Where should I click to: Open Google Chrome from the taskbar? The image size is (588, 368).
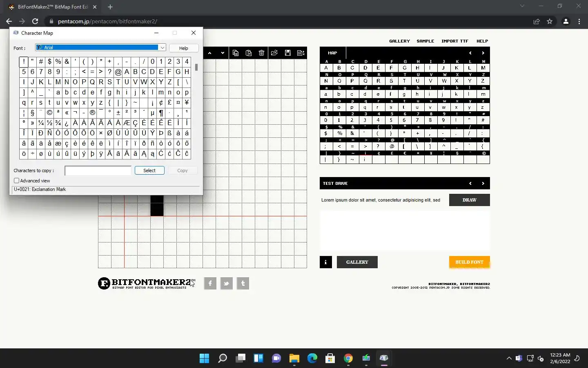(348, 358)
